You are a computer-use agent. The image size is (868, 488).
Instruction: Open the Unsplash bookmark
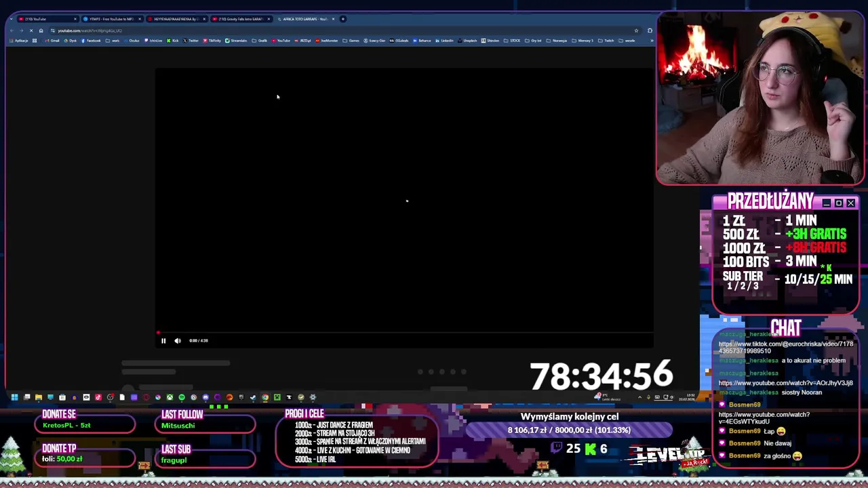[x=468, y=41]
